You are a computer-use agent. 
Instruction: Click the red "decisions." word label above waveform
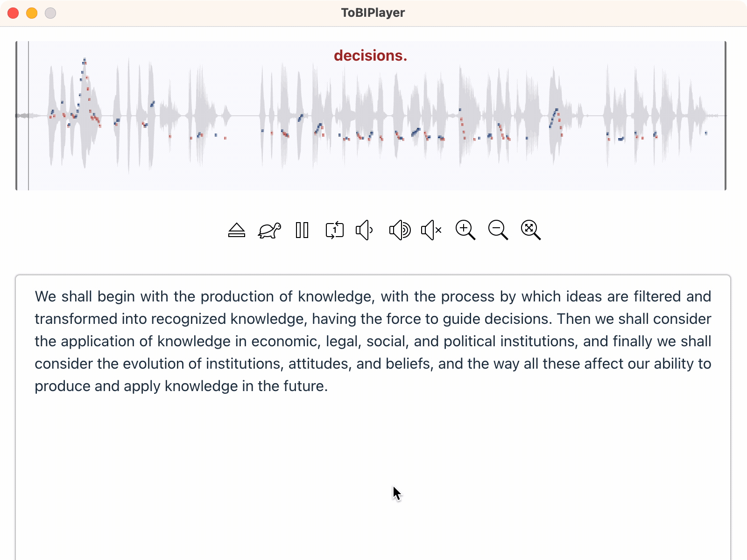coord(370,56)
